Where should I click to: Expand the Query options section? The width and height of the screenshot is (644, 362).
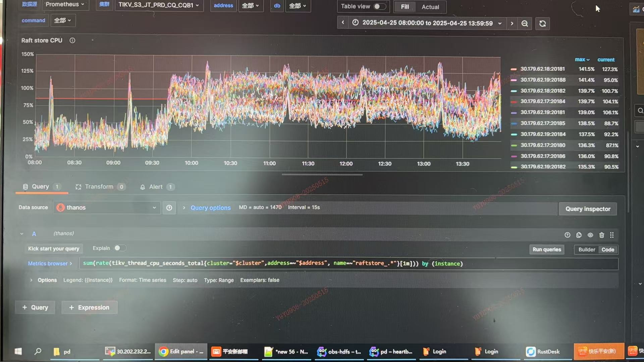pyautogui.click(x=210, y=208)
